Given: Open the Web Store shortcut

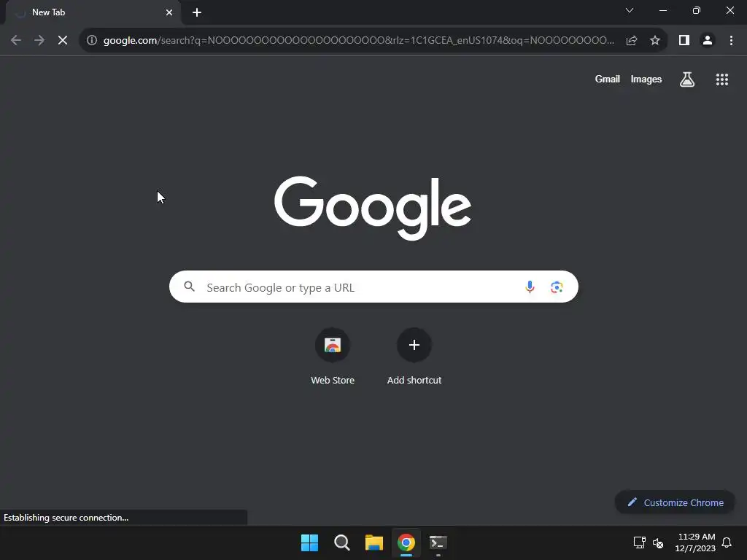Looking at the screenshot, I should [333, 356].
